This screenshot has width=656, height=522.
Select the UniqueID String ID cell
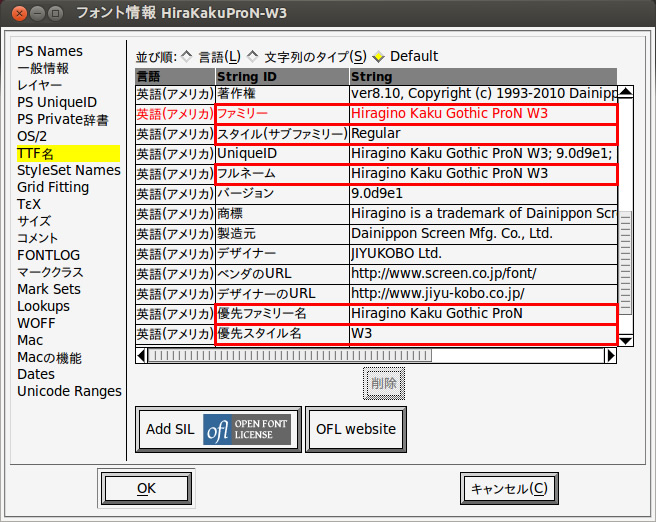[x=282, y=154]
